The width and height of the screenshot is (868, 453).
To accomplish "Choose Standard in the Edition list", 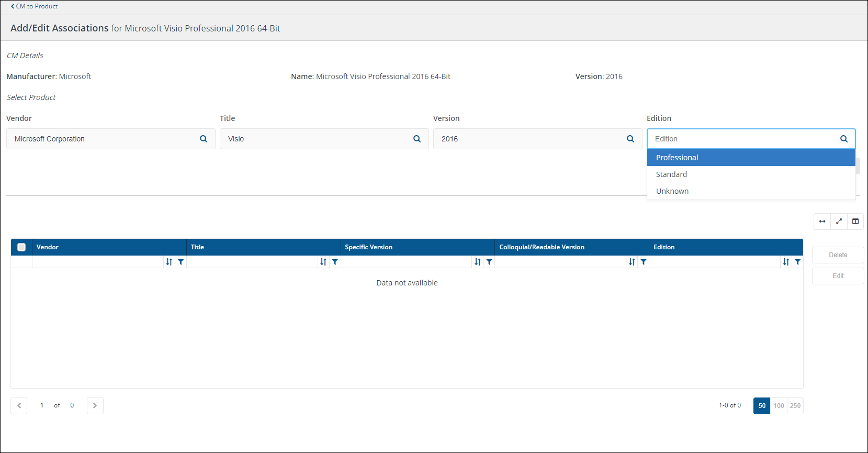I will (x=671, y=174).
